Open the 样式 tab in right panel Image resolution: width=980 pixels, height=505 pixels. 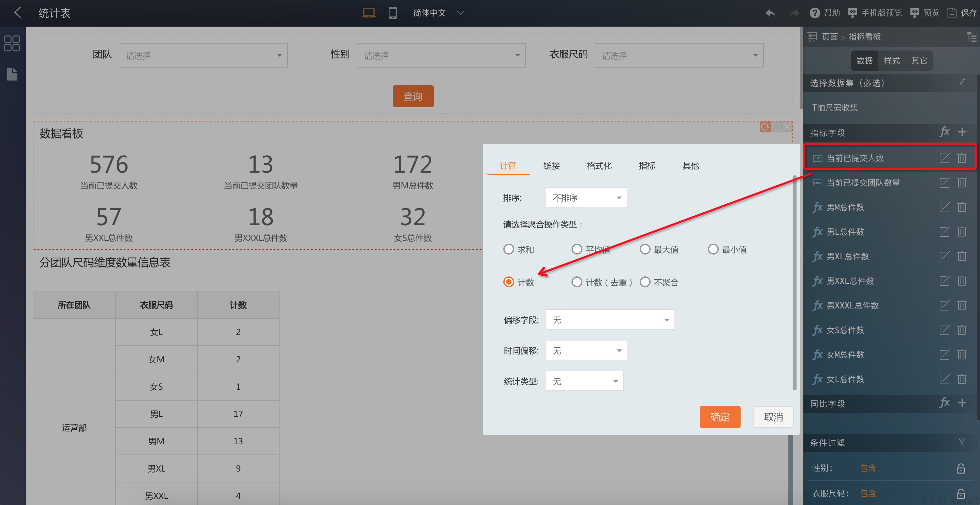(x=891, y=60)
